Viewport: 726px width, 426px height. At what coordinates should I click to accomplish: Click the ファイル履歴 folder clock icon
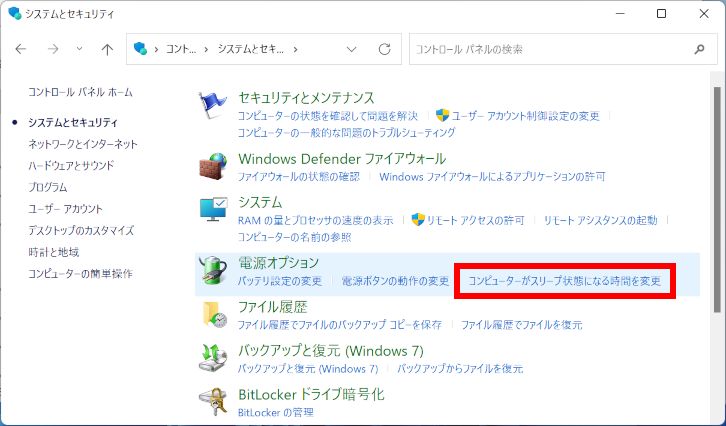[214, 314]
